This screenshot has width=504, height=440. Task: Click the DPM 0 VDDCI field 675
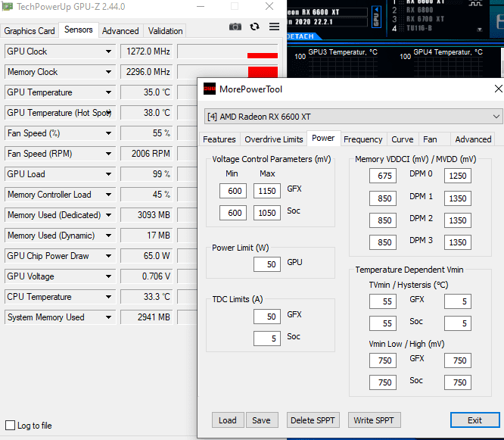(x=383, y=176)
